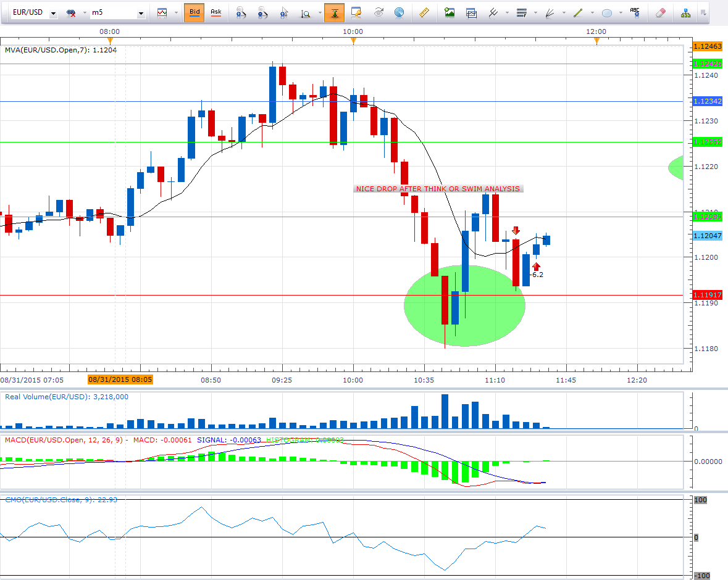Click the zoom in magnifier icon
Screen dimensions: 728x580
point(241,12)
